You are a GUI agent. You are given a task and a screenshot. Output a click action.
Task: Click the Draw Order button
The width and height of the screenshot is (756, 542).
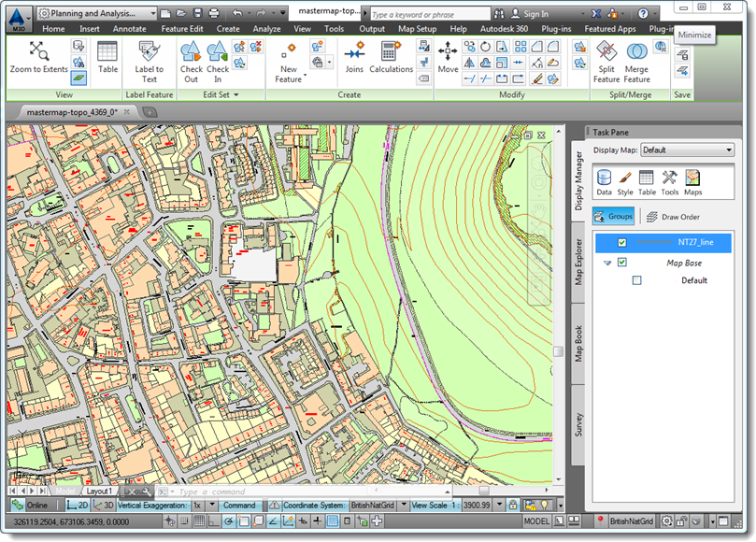(673, 217)
